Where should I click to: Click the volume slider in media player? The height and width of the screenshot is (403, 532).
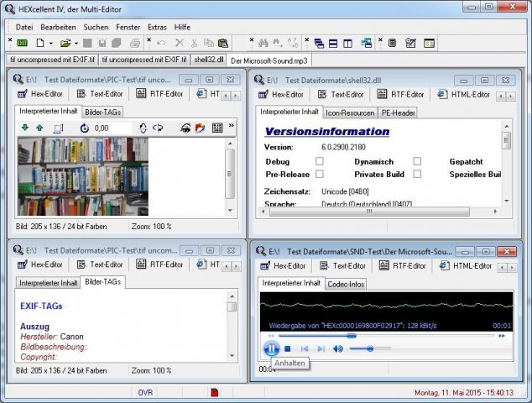pos(369,348)
